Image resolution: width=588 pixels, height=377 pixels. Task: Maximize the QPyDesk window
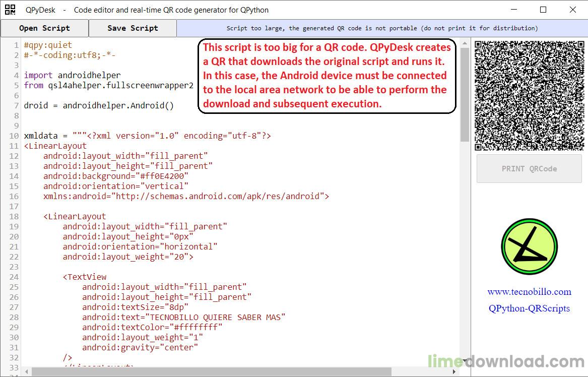pyautogui.click(x=543, y=10)
